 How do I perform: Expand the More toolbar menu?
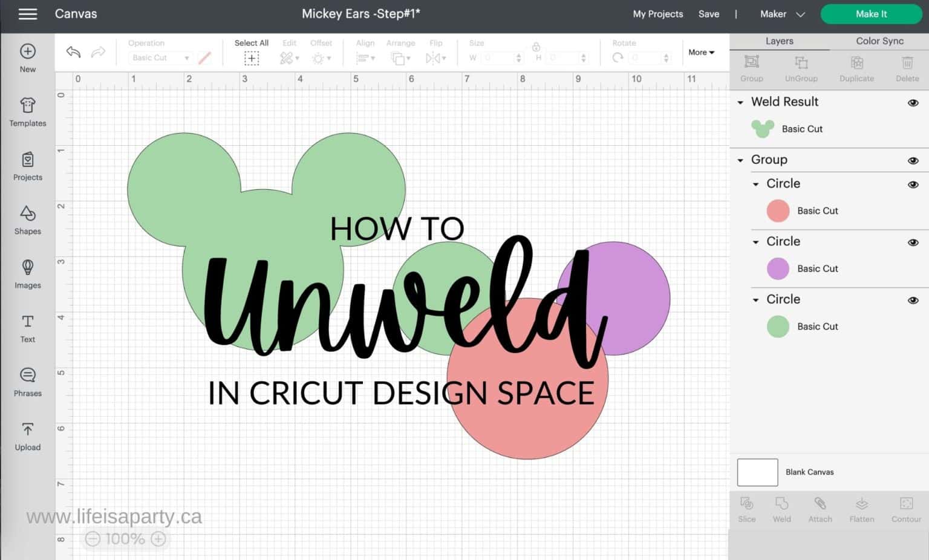[x=700, y=53]
